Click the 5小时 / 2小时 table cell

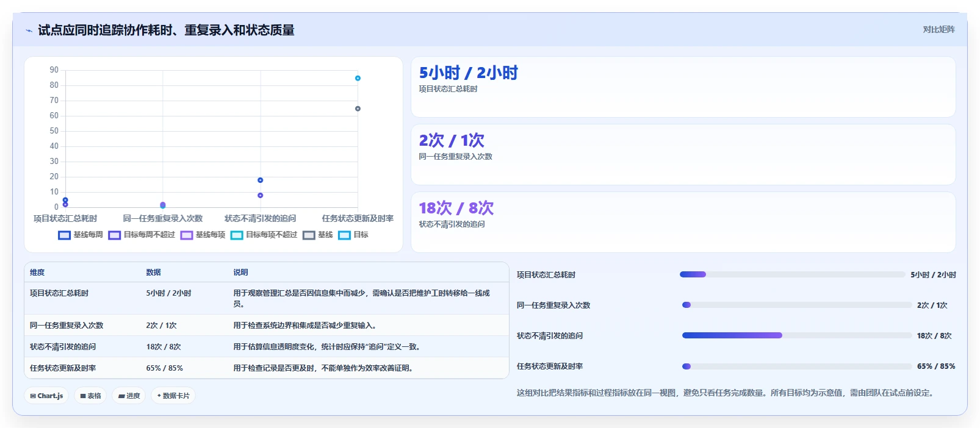tap(168, 293)
